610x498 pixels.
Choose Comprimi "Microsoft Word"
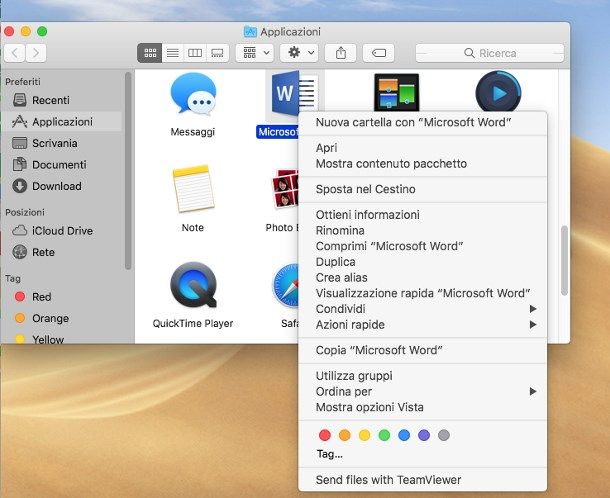pyautogui.click(x=422, y=246)
